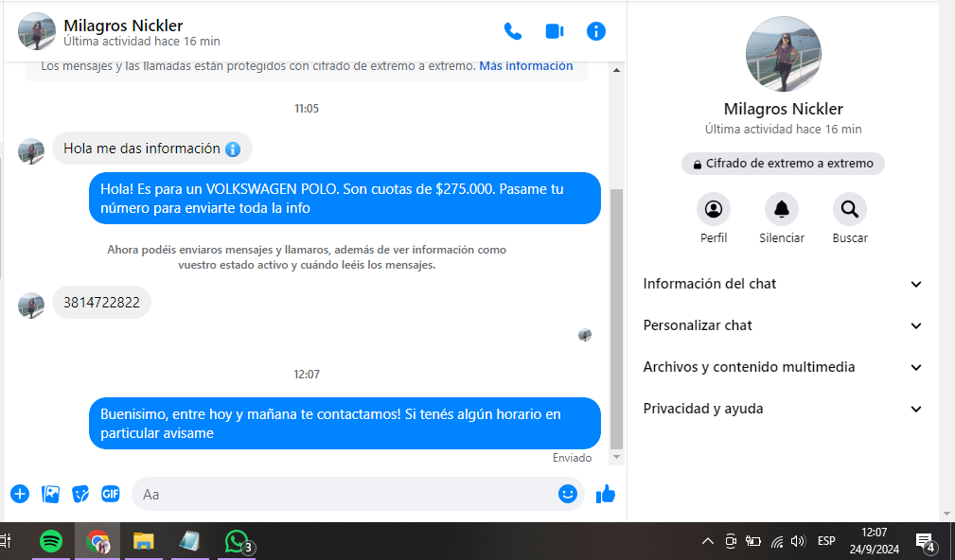955x560 pixels.
Task: Open the sticker picker
Action: (x=81, y=494)
